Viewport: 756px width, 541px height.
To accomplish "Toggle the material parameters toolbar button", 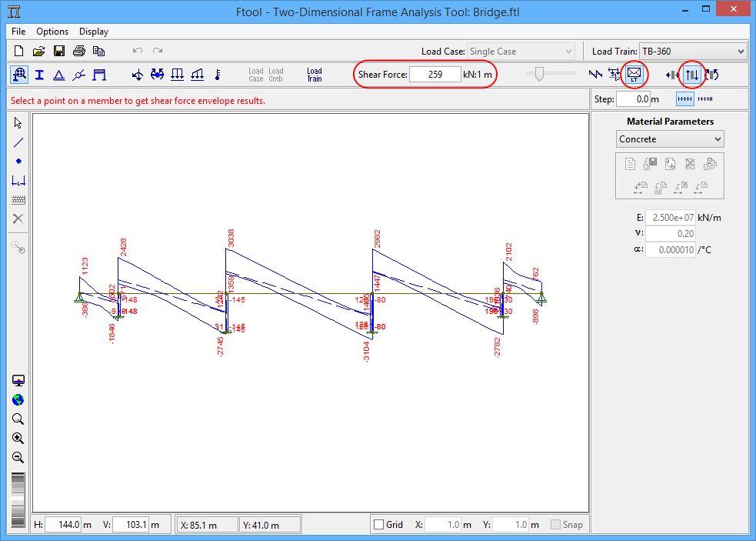I will click(x=18, y=75).
